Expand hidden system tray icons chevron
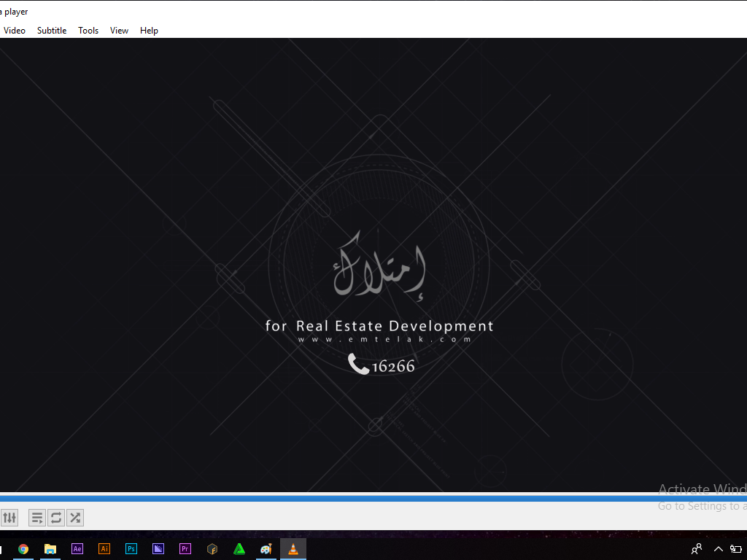The image size is (747, 560). 719,549
